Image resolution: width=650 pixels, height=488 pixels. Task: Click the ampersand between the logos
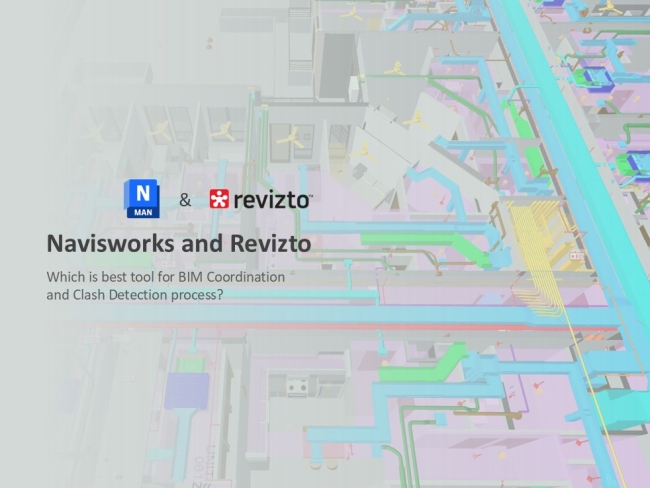[x=185, y=200]
